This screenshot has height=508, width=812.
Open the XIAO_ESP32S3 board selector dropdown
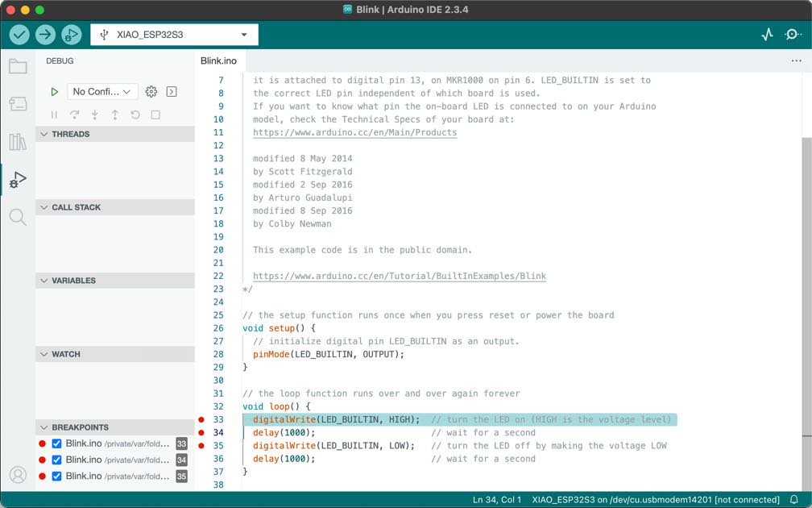pyautogui.click(x=173, y=34)
